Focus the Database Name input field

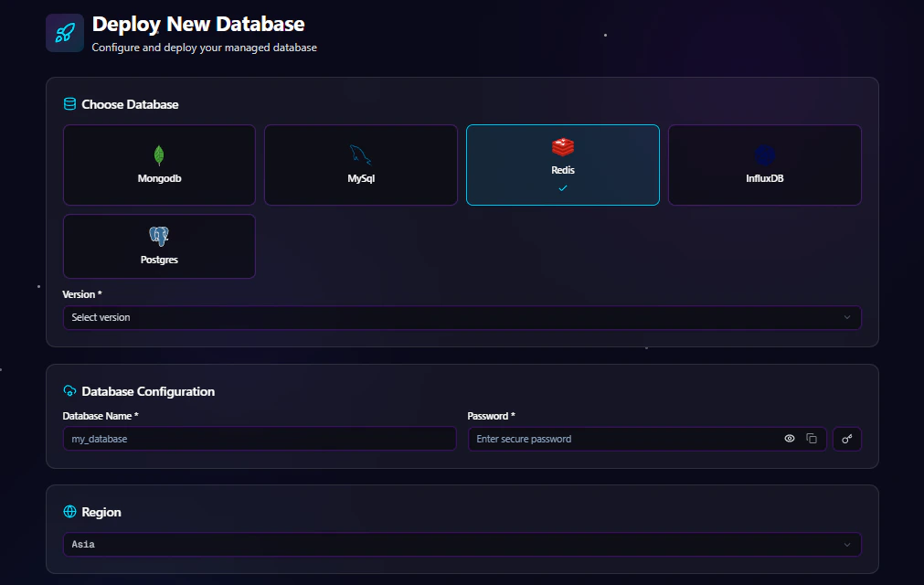pyautogui.click(x=260, y=439)
